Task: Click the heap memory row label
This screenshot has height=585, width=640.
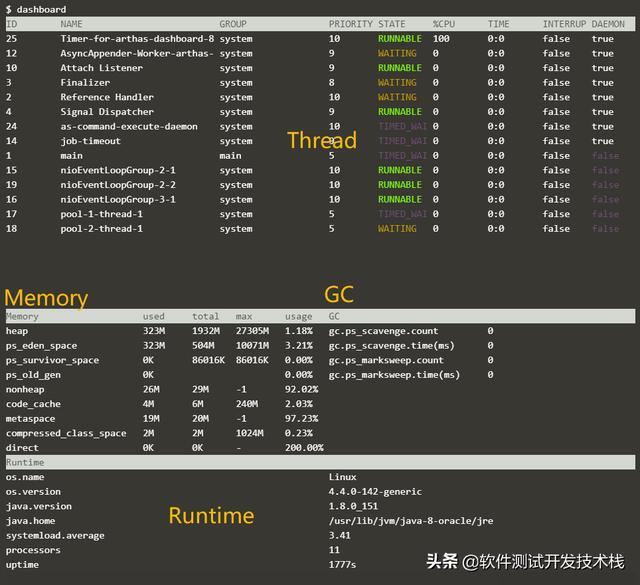Action: tap(17, 331)
